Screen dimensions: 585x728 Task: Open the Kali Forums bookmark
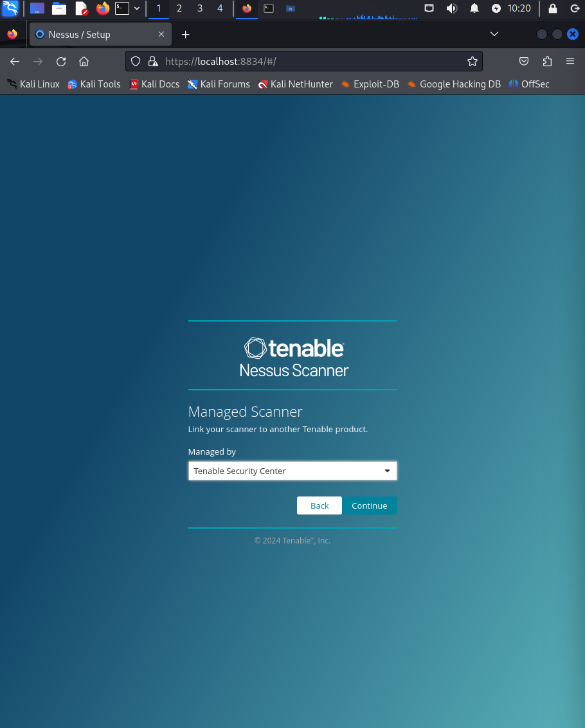point(219,84)
